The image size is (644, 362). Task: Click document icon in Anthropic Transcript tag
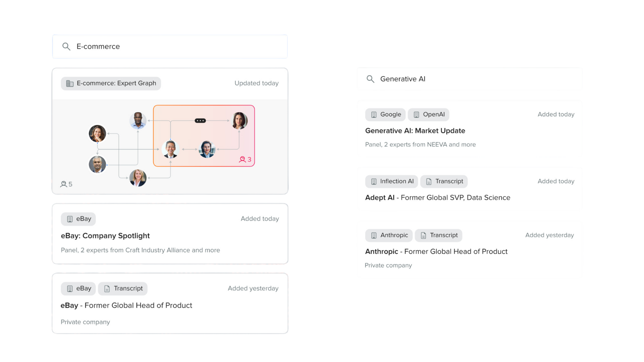pos(423,236)
